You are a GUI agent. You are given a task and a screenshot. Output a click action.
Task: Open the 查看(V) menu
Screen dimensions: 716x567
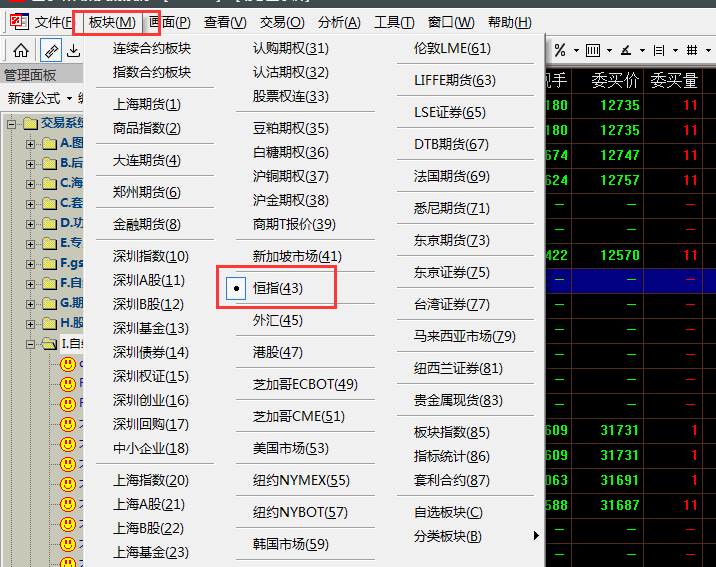(225, 22)
